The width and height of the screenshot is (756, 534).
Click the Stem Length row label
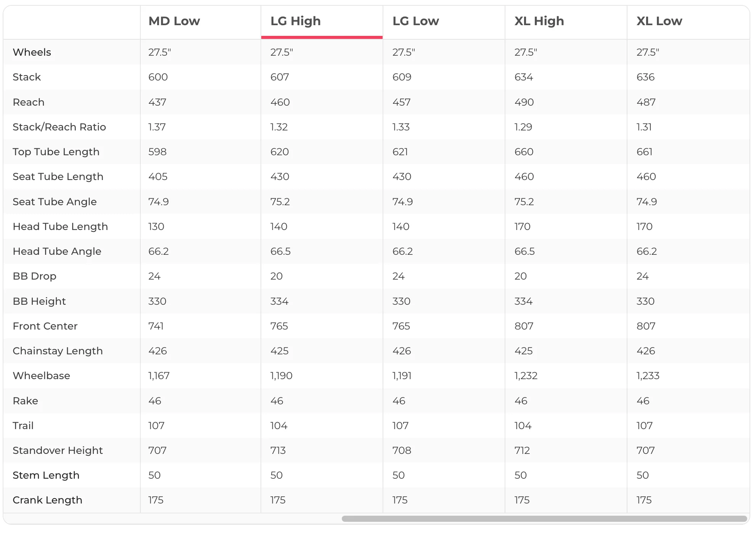click(46, 475)
